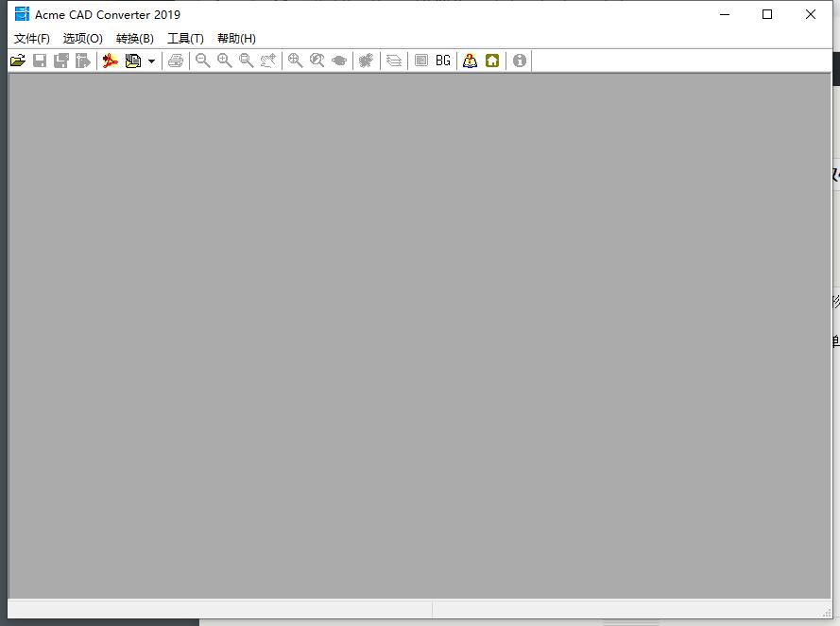The width and height of the screenshot is (840, 626).
Task: Open the 选项(O) menu
Action: click(82, 39)
